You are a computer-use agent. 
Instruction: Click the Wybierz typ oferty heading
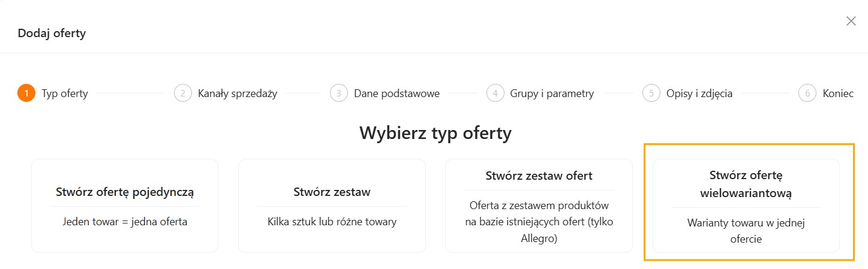click(435, 133)
